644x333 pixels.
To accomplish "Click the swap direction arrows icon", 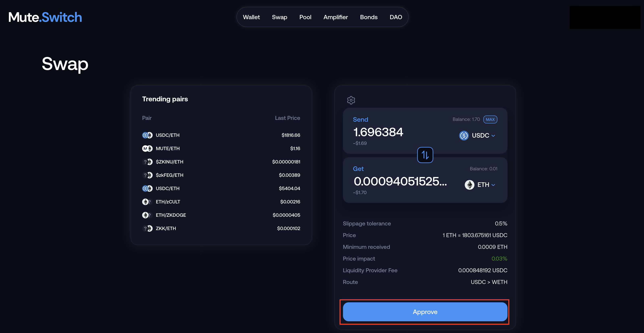I will [425, 155].
